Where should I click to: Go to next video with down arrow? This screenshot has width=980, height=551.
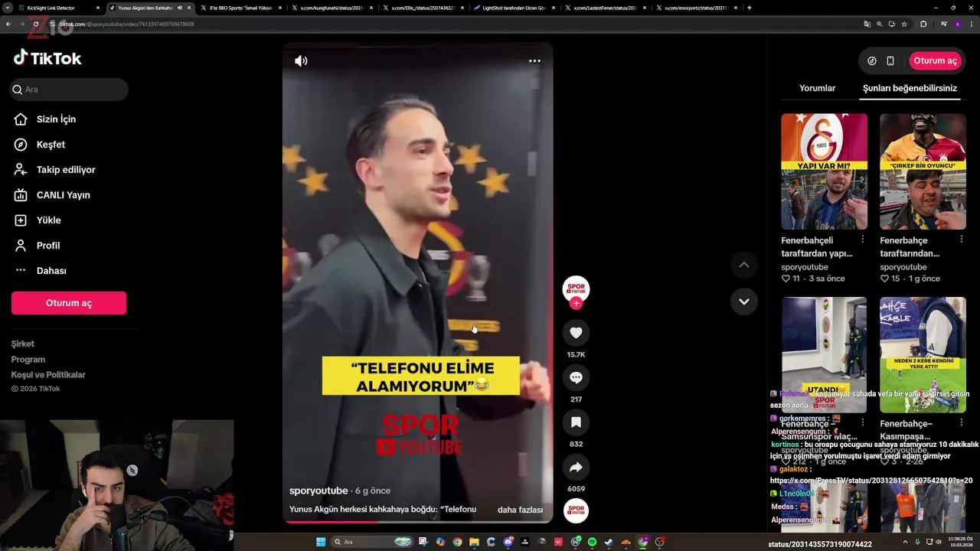[x=743, y=302]
